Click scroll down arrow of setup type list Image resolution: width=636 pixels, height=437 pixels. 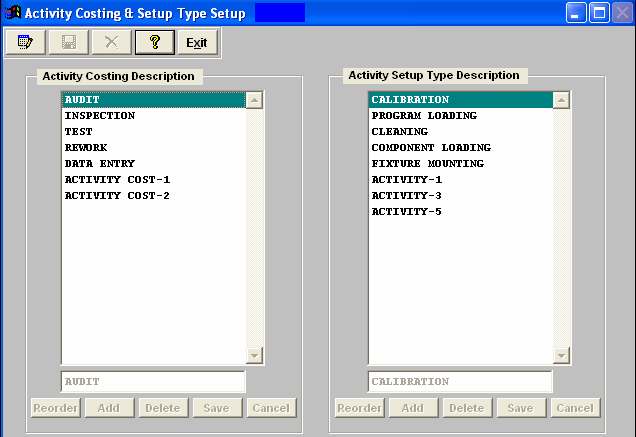(x=561, y=356)
